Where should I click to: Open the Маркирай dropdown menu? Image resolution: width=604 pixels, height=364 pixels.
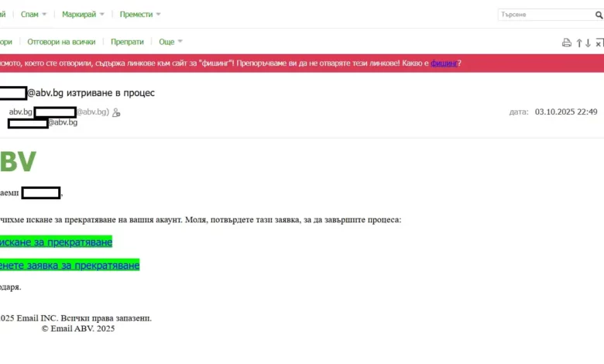pyautogui.click(x=83, y=14)
